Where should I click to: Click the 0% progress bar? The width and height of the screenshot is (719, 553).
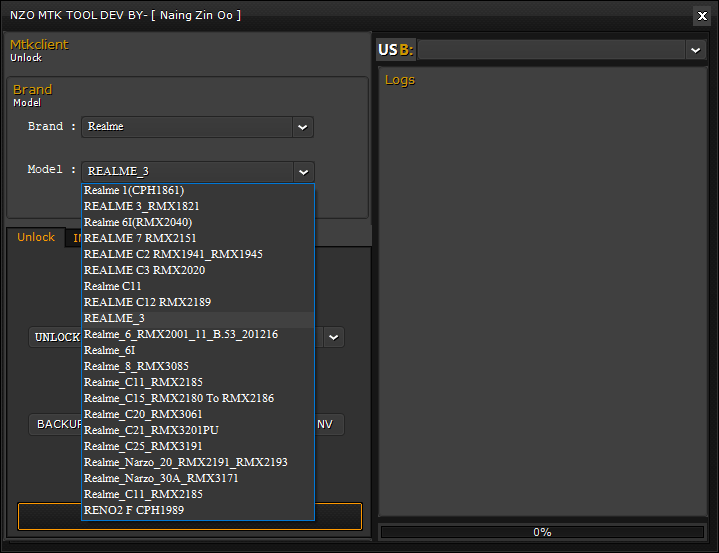[541, 532]
